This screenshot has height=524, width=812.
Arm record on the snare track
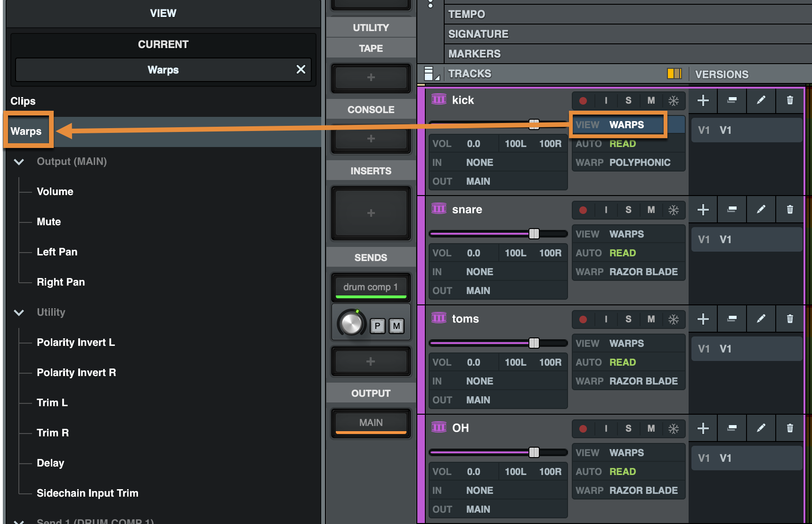[583, 210]
